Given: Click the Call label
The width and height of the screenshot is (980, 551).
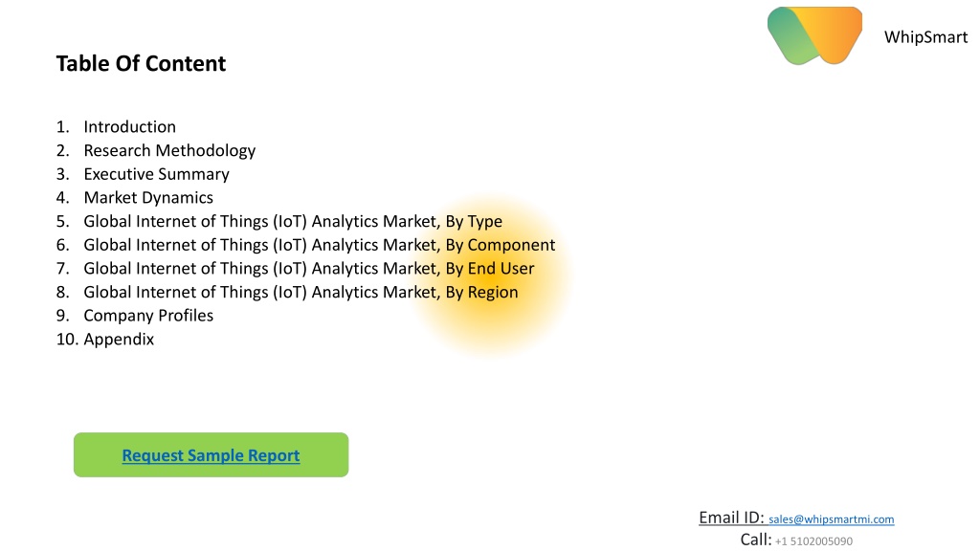Looking at the screenshot, I should tap(756, 540).
